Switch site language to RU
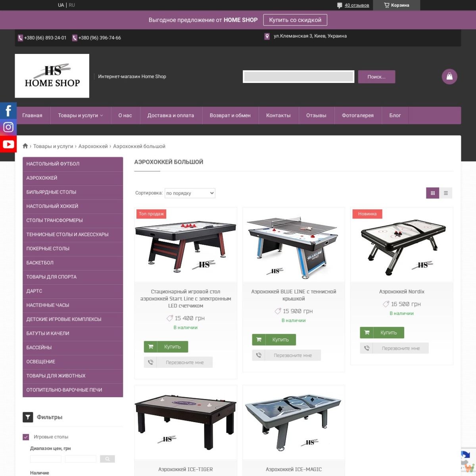 (72, 5)
